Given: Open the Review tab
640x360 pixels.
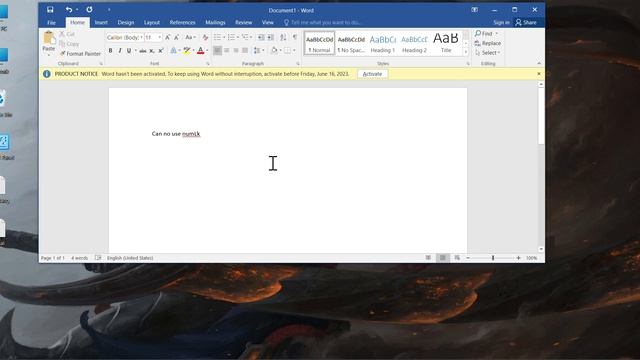Looking at the screenshot, I should [243, 22].
